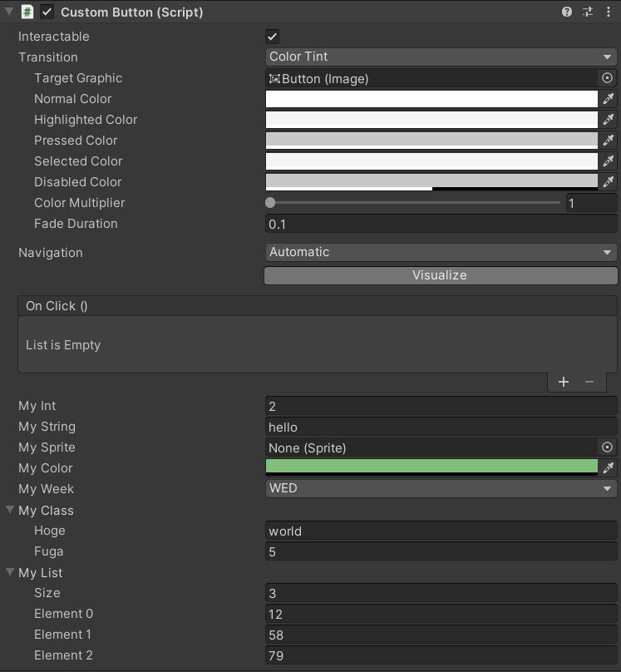Click the Custom Button (Script) title

(132, 12)
